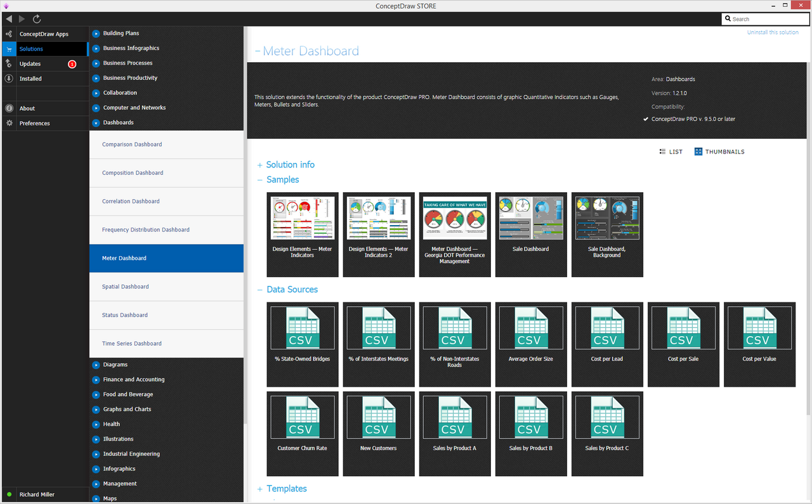The width and height of the screenshot is (812, 504).
Task: Open the Updates tab
Action: point(30,64)
